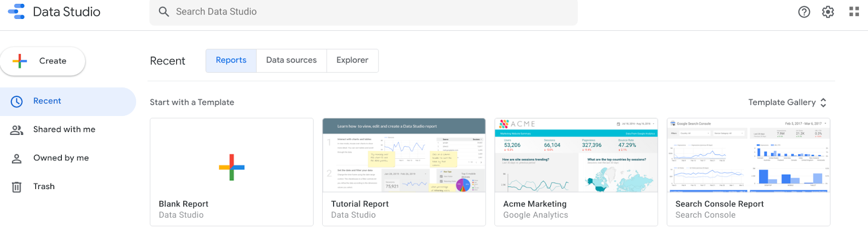Click the Recent heading above templates
This screenshot has height=240, width=868.
[168, 61]
